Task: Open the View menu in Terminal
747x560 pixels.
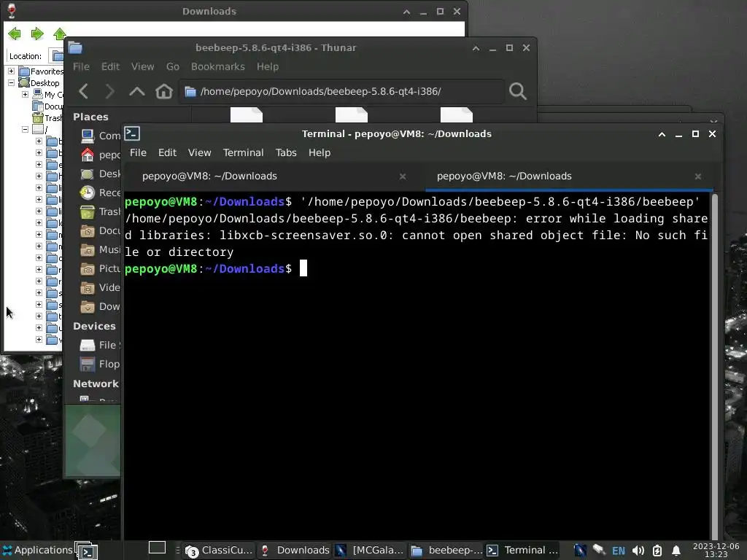Action: [x=199, y=152]
